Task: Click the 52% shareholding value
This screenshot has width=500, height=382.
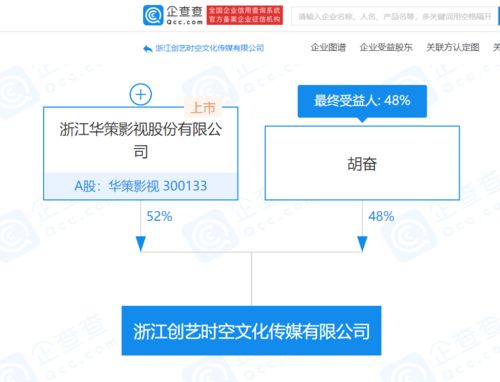Action: (x=159, y=216)
